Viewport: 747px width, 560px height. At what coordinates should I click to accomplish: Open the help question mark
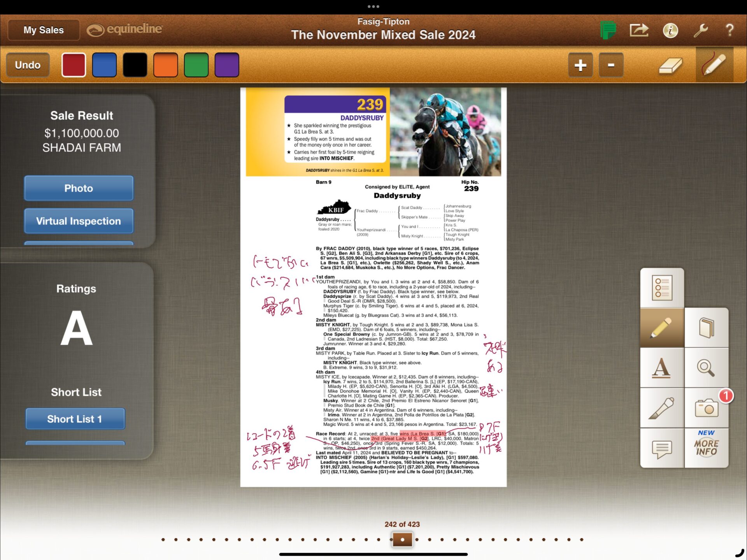[729, 30]
